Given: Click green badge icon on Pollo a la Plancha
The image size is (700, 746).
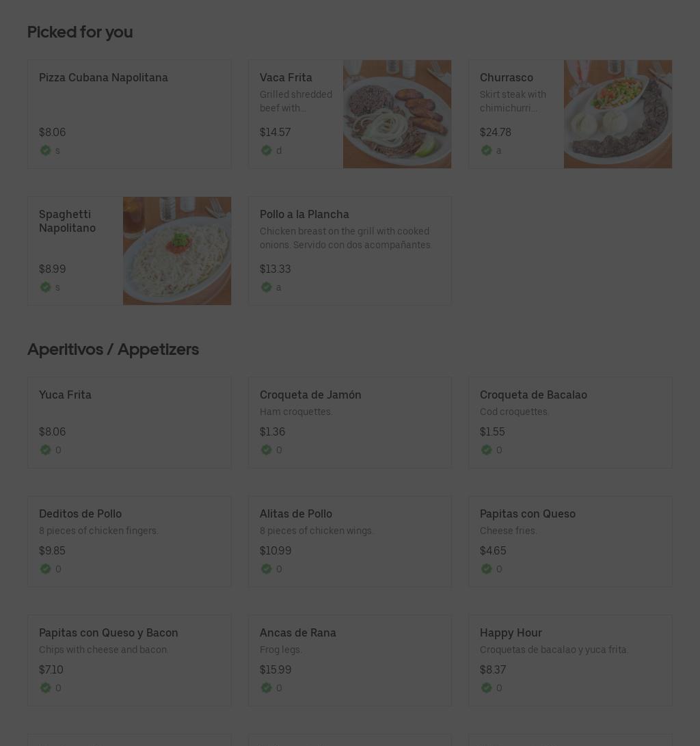Looking at the screenshot, I should pos(267,287).
